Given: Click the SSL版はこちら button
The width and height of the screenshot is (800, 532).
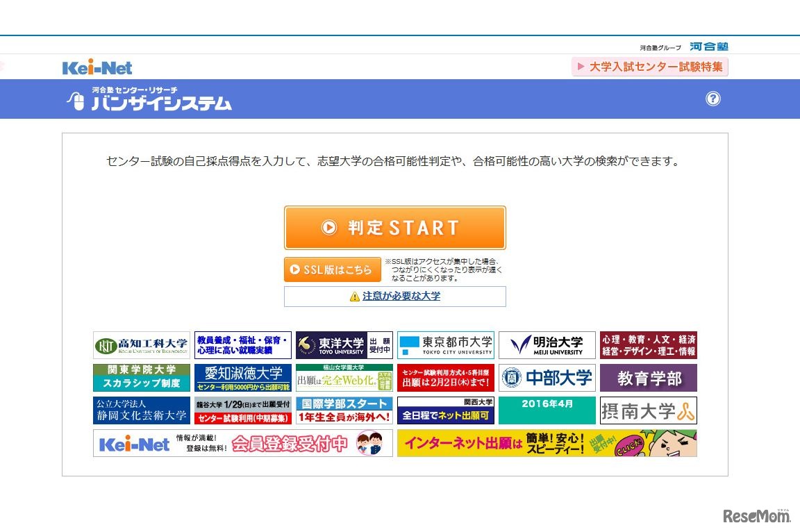Looking at the screenshot, I should pyautogui.click(x=333, y=269).
